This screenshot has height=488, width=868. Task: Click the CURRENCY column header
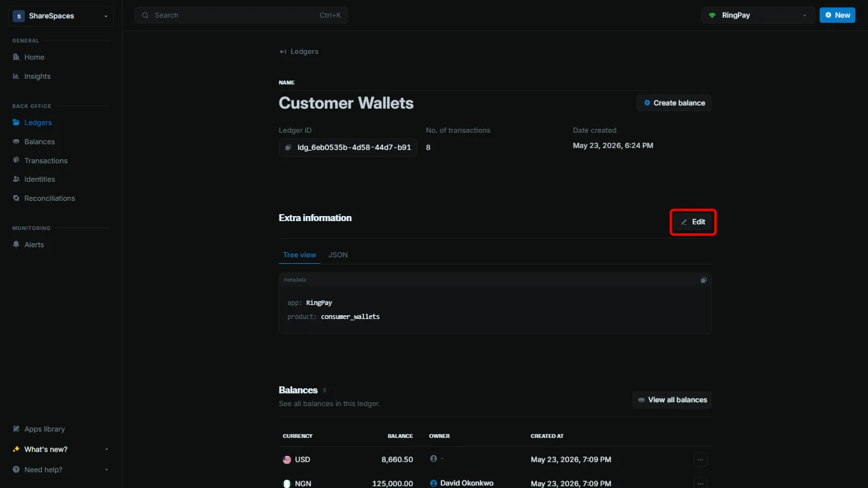click(297, 436)
